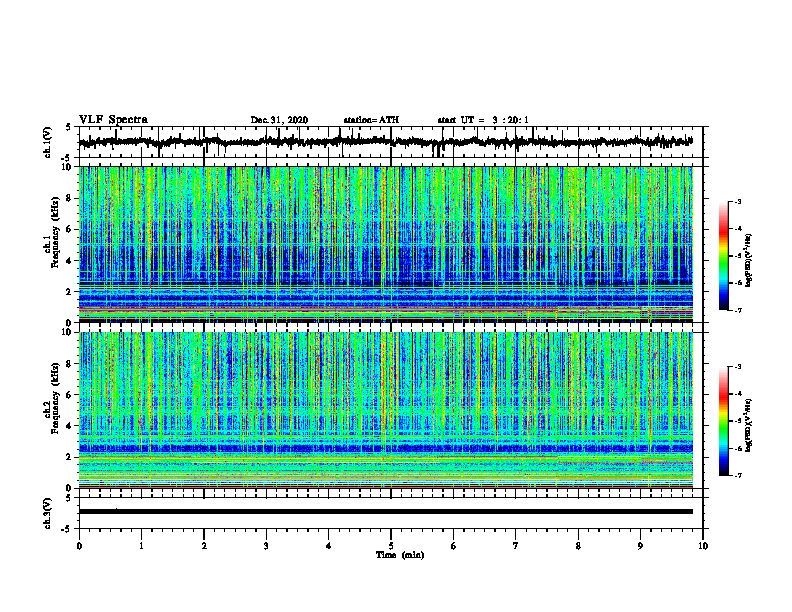Click the ch.1 colorbar "log(PSD)" label
Viewport: 792px width, 612px height.
[x=749, y=260]
